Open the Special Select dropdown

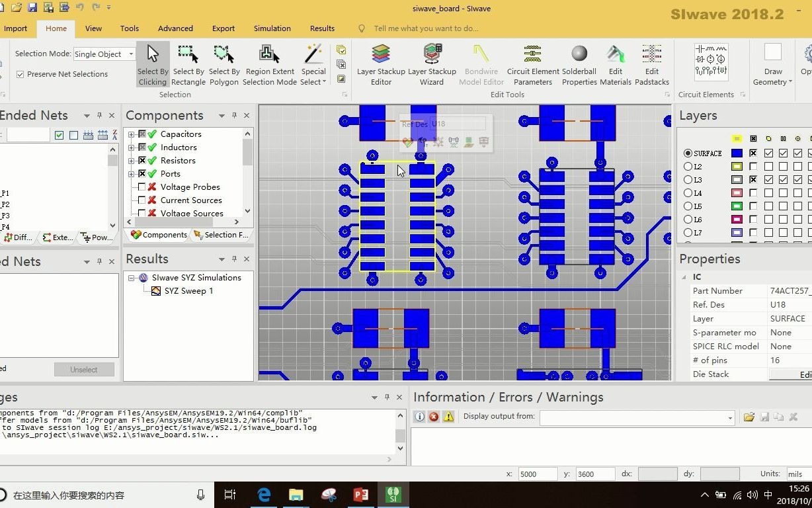coord(313,65)
